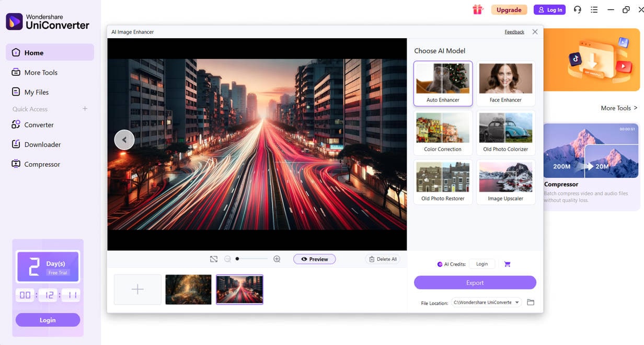Add a new image with plus tile
644x345 pixels.
coord(137,289)
